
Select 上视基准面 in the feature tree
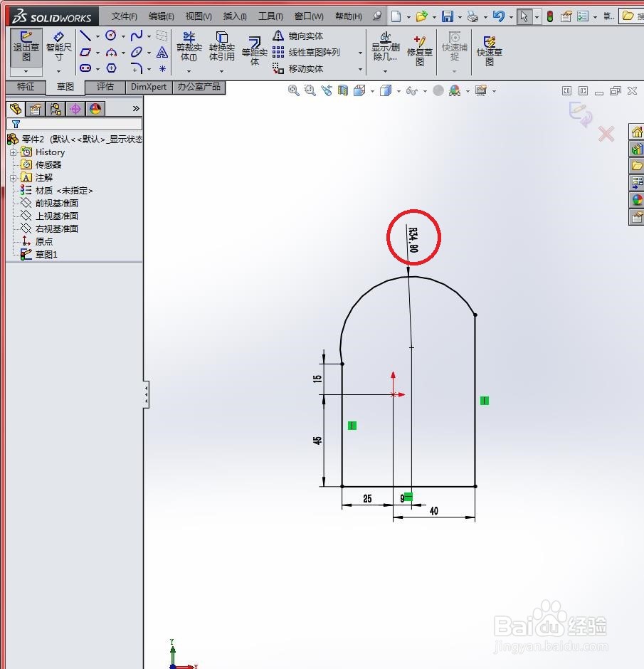(x=56, y=216)
